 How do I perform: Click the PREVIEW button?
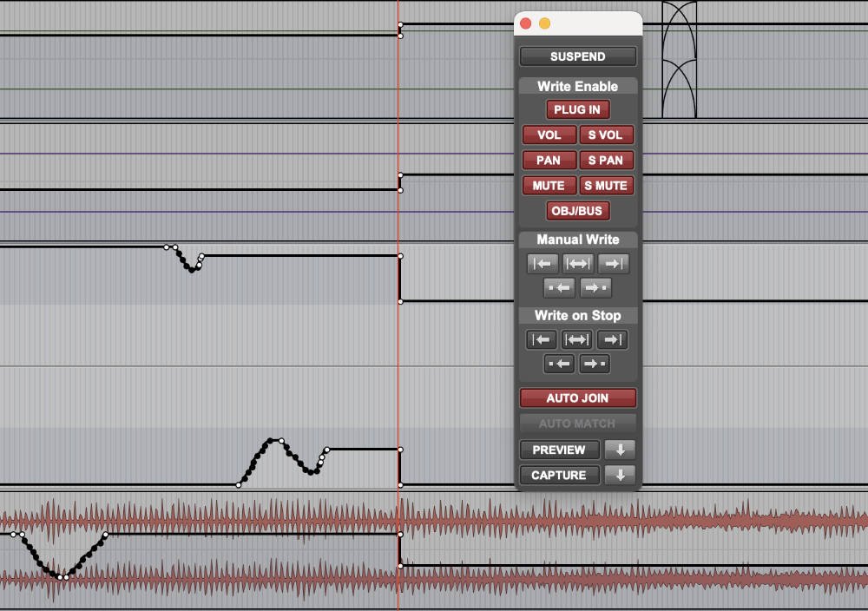click(559, 450)
